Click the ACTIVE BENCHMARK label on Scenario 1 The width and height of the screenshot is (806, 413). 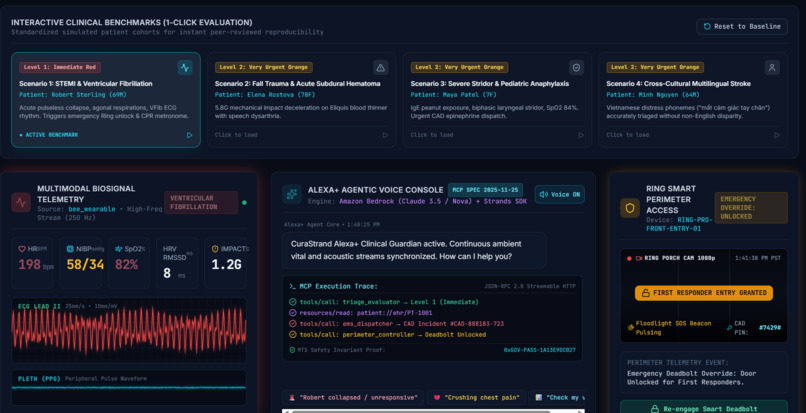[x=49, y=135]
